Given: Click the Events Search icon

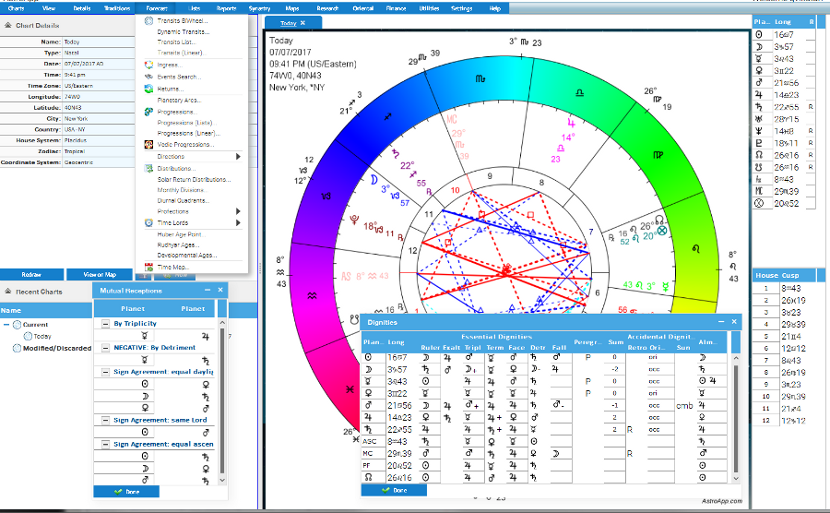Looking at the screenshot, I should tap(148, 76).
